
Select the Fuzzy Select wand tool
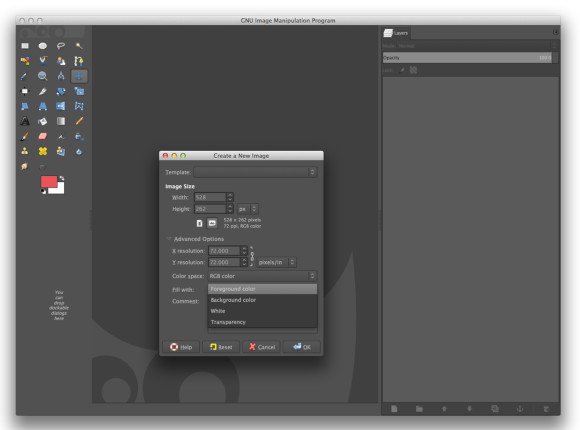point(79,46)
